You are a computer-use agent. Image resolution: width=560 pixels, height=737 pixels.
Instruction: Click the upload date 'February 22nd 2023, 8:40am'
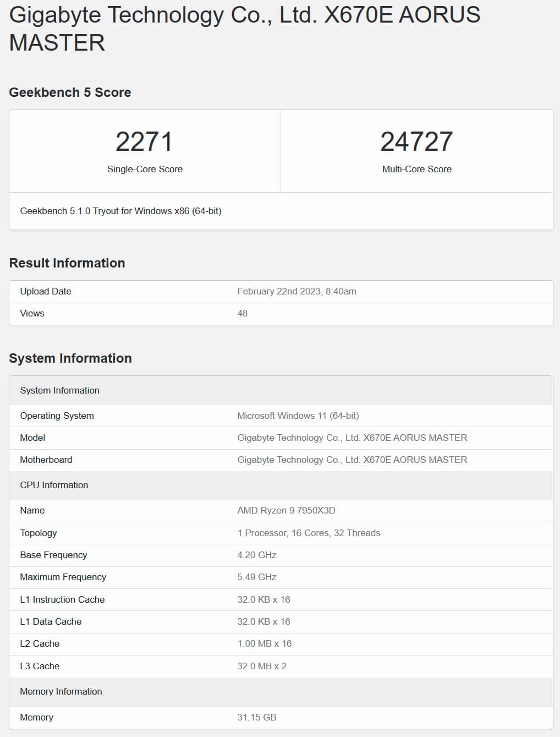[x=297, y=291]
